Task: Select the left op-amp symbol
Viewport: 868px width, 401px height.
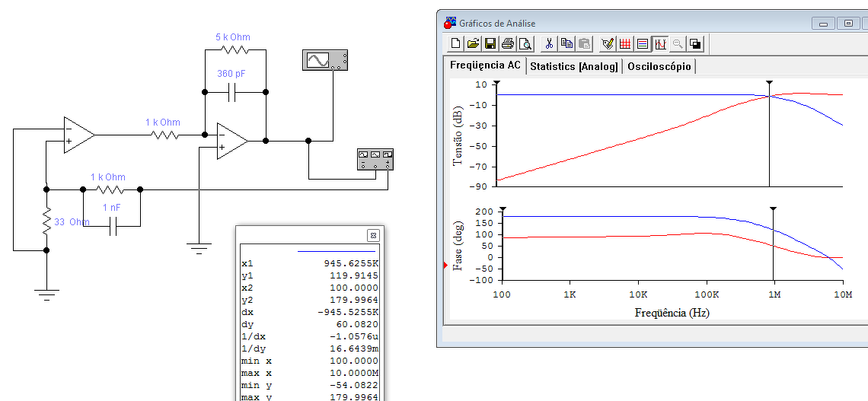Action: (79, 135)
